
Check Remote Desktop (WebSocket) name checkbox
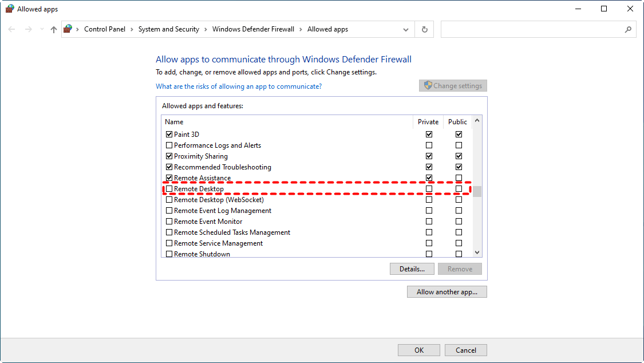(169, 200)
